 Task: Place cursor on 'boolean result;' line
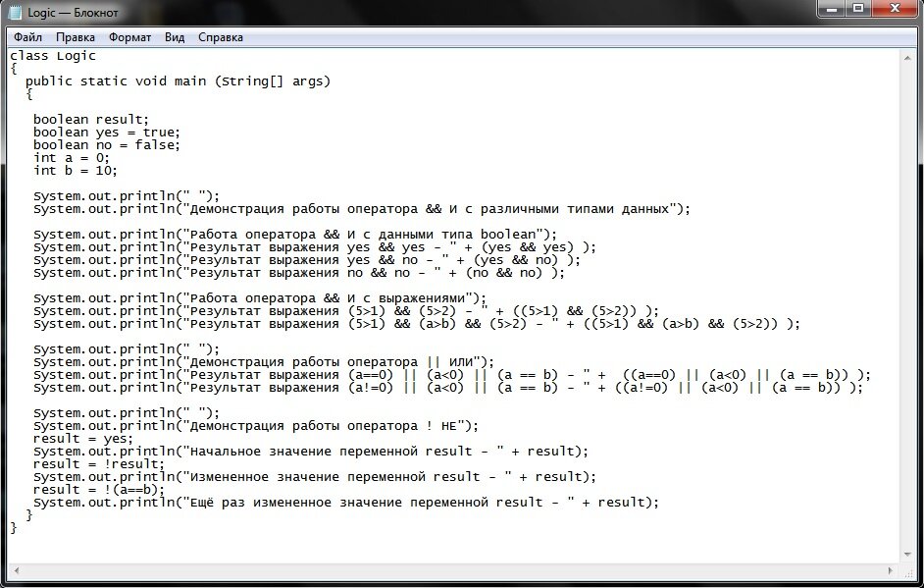(x=91, y=120)
